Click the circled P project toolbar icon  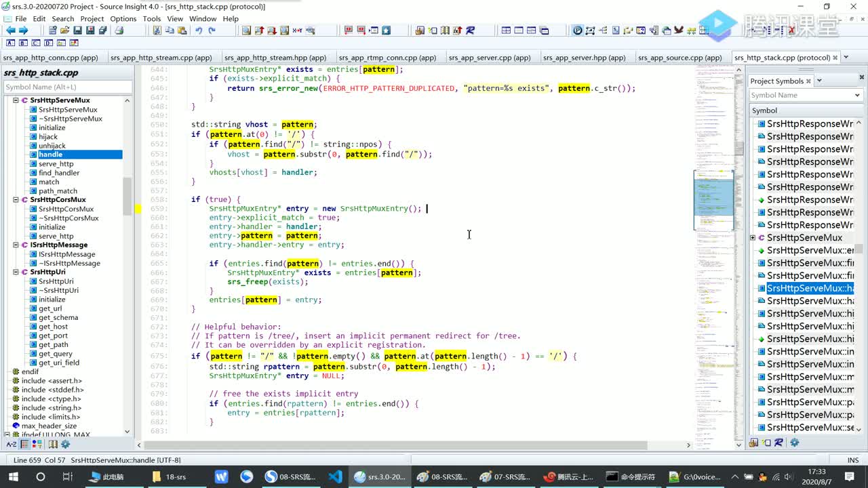[x=577, y=30]
